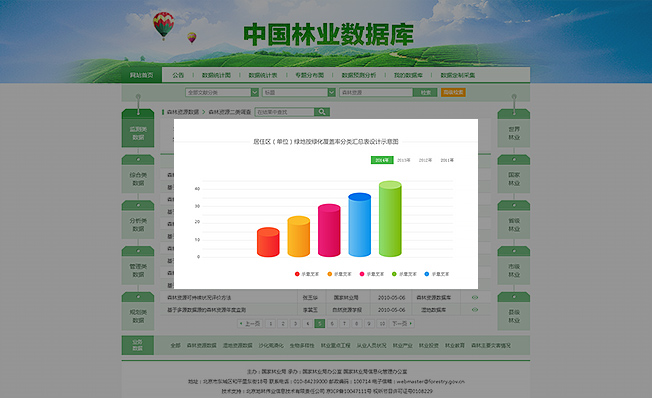Click the 分析类数据 sidebar tag
The image size is (652, 398).
138,220
